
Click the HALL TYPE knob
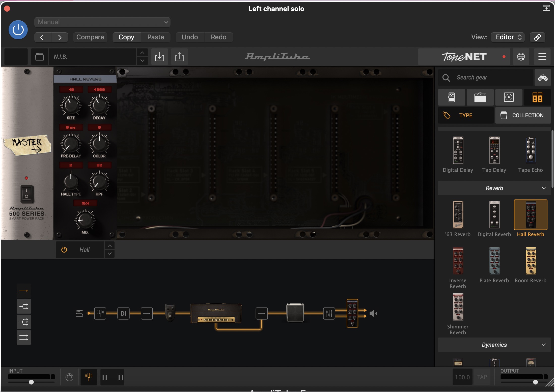71,182
